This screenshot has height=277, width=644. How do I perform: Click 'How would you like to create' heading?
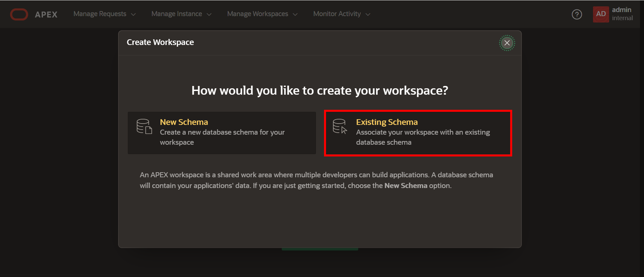[320, 91]
